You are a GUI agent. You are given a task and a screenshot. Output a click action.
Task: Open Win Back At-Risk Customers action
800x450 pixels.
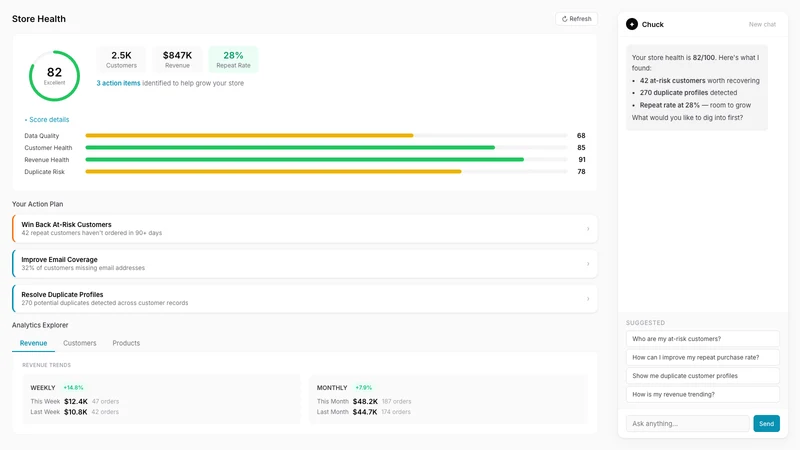coord(305,229)
